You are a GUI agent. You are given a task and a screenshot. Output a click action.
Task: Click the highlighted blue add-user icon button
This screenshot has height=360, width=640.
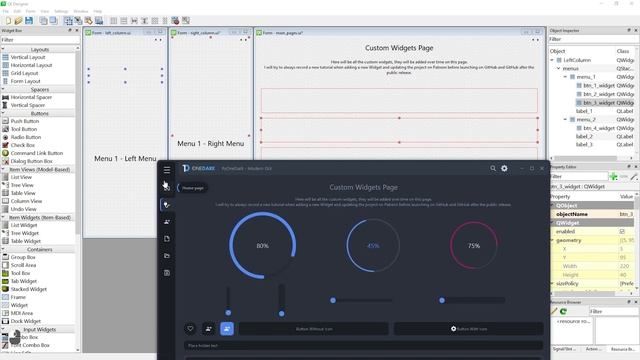click(x=227, y=328)
